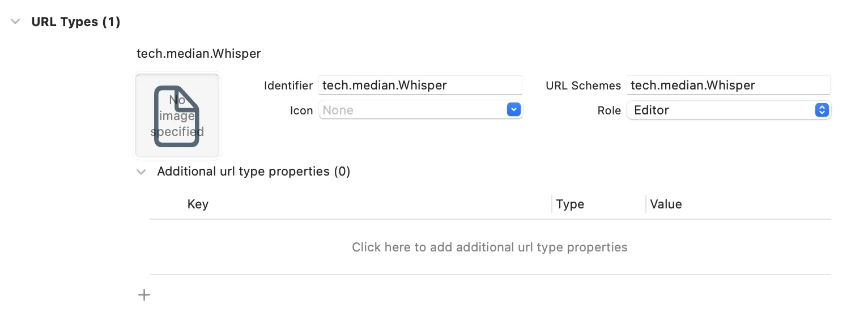The height and width of the screenshot is (316, 868).
Task: Click the URL Types (1) heading
Action: [x=76, y=22]
